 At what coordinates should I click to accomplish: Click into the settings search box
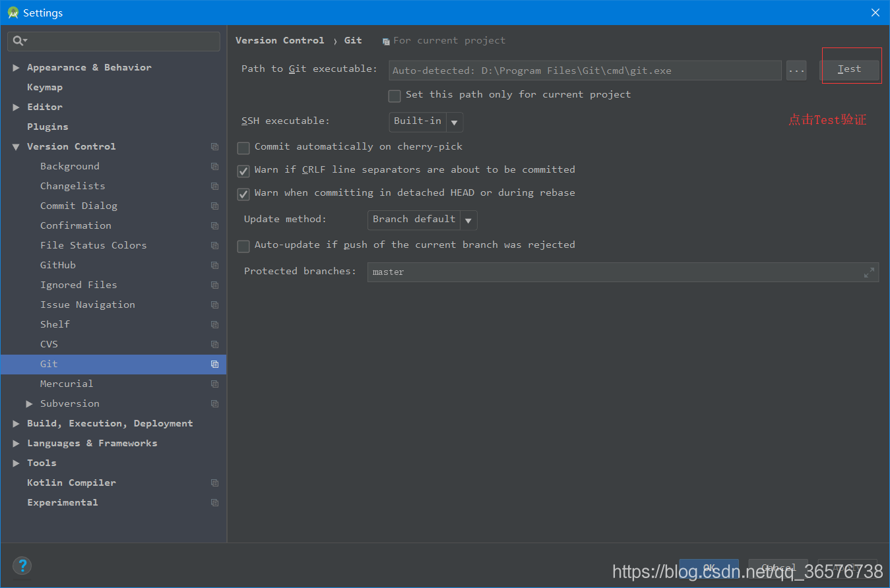pos(113,41)
